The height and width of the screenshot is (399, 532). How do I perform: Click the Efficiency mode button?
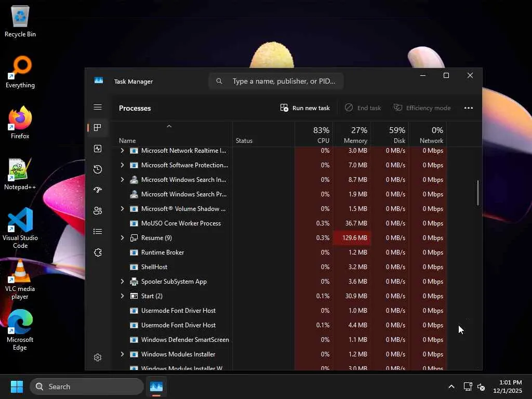422,108
